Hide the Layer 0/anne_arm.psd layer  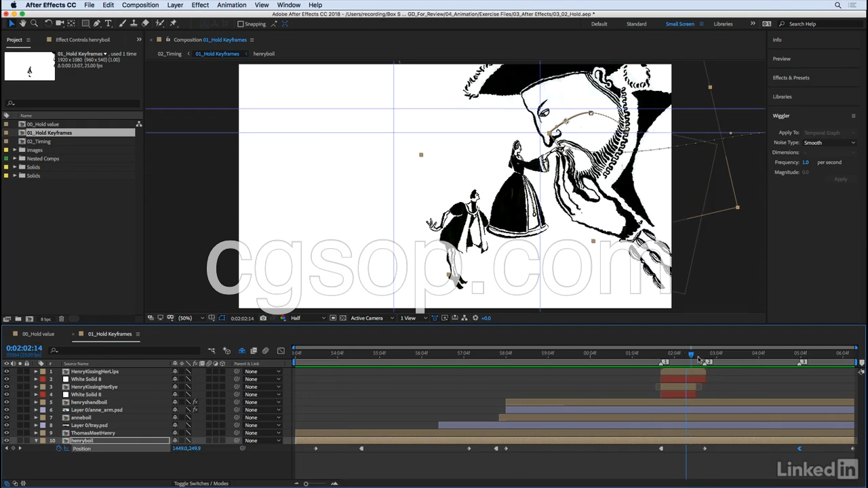[x=7, y=410]
